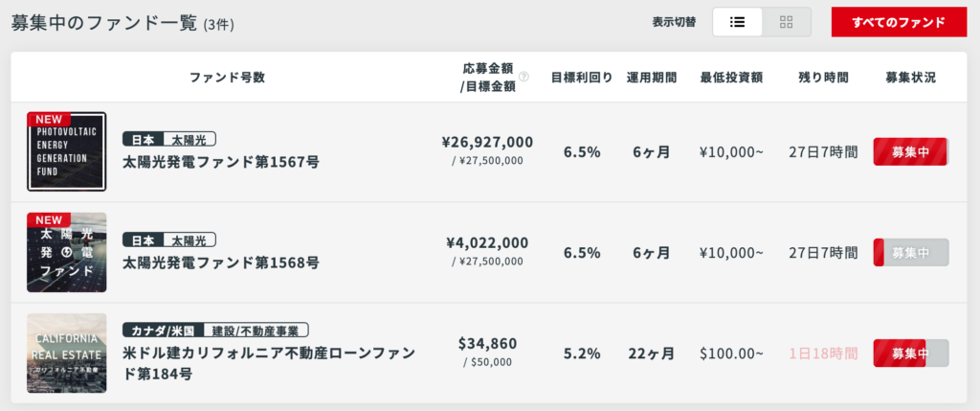Click 募集中 status button for fund 1567
The width and height of the screenshot is (980, 411).
click(910, 151)
